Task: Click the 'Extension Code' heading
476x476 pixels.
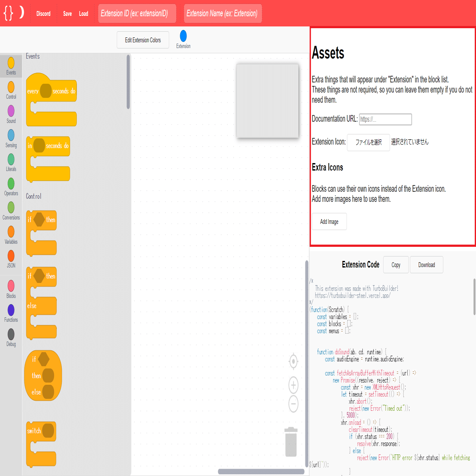Action: [361, 265]
